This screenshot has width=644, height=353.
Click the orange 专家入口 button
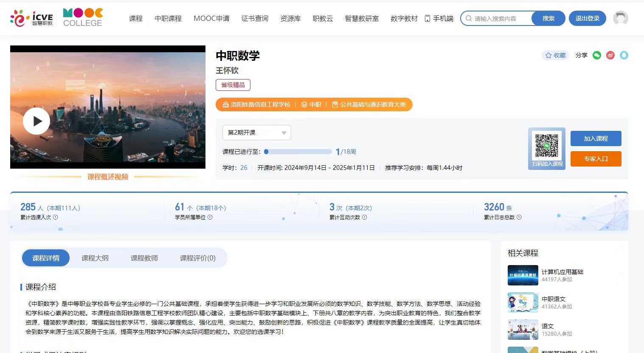point(596,159)
